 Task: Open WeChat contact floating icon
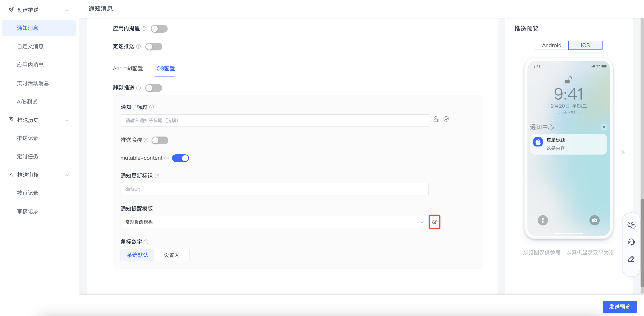click(x=631, y=225)
